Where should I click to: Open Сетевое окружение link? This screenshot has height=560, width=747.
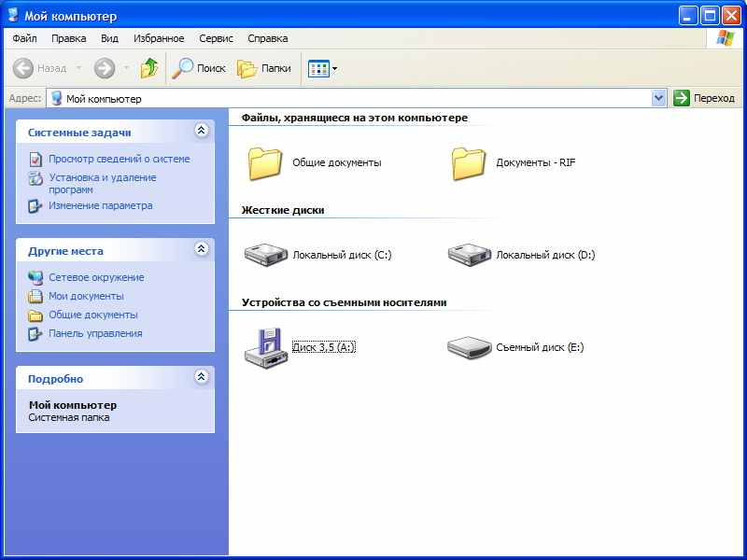tap(96, 277)
